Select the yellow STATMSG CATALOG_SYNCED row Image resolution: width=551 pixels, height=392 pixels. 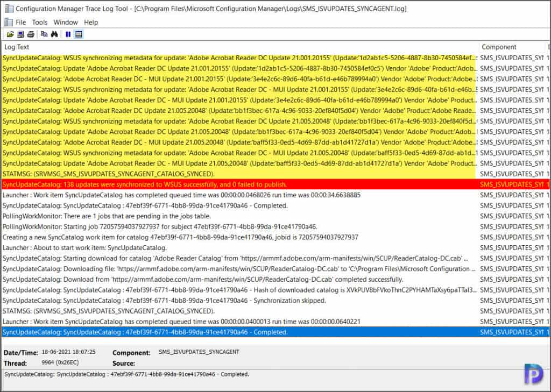(x=275, y=174)
